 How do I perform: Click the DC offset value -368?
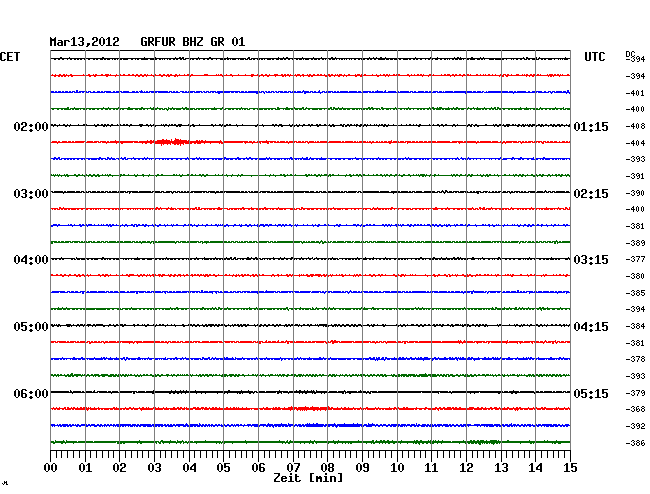point(635,409)
